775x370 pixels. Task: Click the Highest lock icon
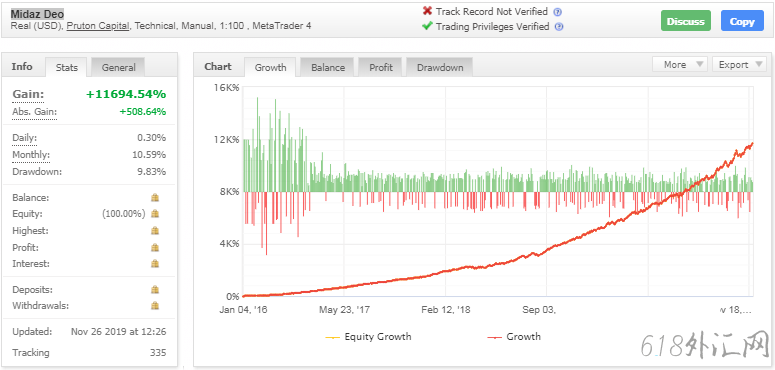[x=155, y=231]
